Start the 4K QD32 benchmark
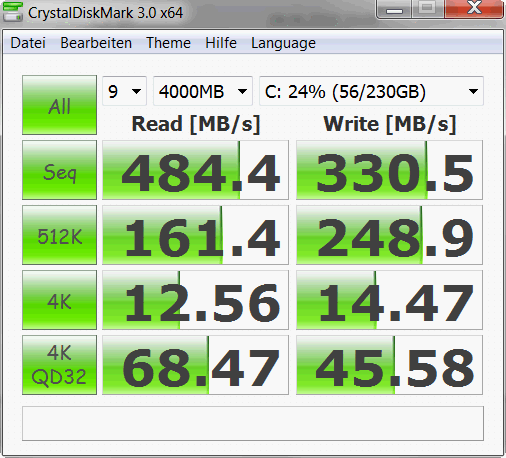This screenshot has width=506, height=458. point(59,365)
